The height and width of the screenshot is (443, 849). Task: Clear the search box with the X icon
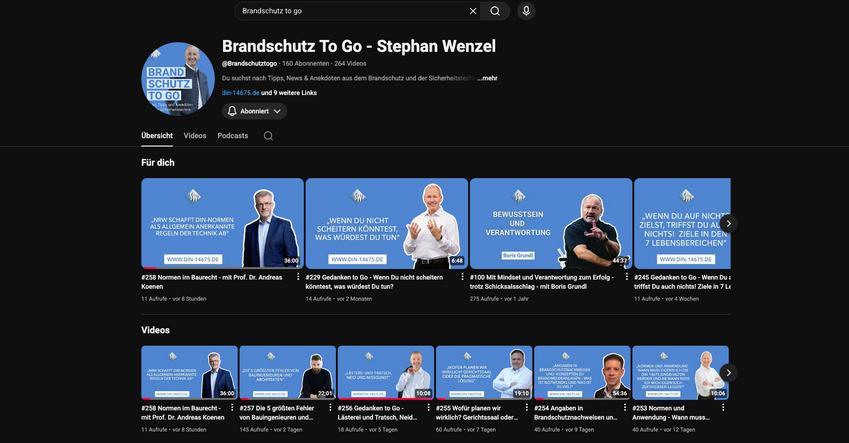(473, 11)
